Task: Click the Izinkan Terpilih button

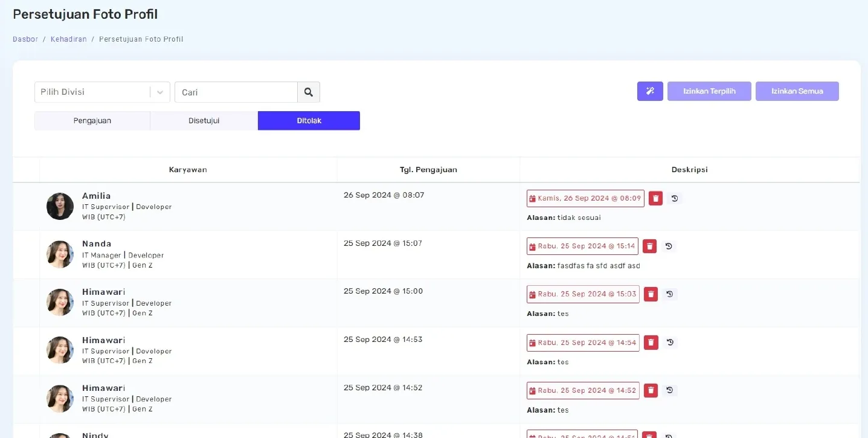Action: [709, 91]
